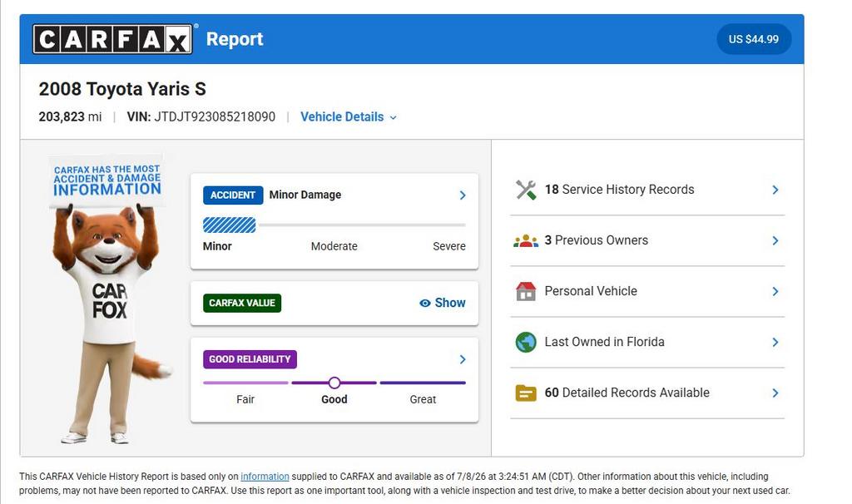The image size is (852, 504).
Task: Select the 3 Previous Owners text
Action: tap(596, 240)
